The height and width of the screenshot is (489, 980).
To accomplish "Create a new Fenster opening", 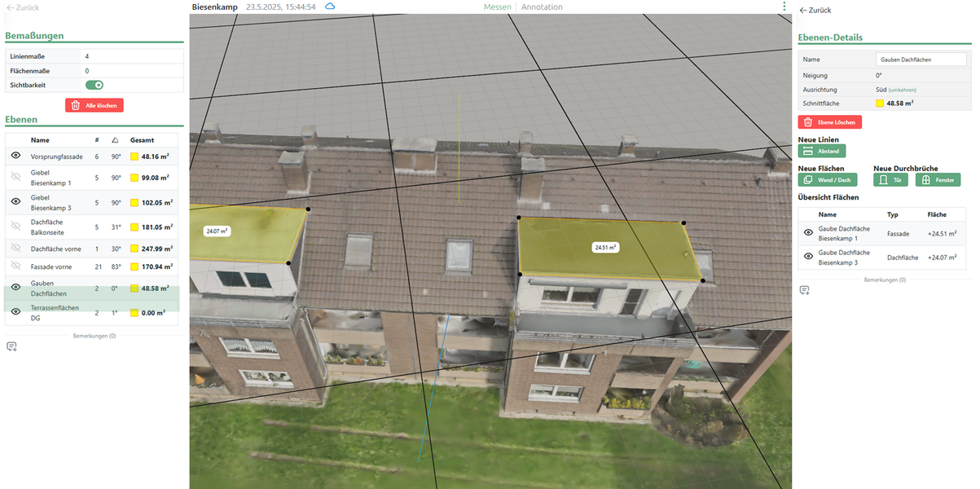I will (x=938, y=179).
